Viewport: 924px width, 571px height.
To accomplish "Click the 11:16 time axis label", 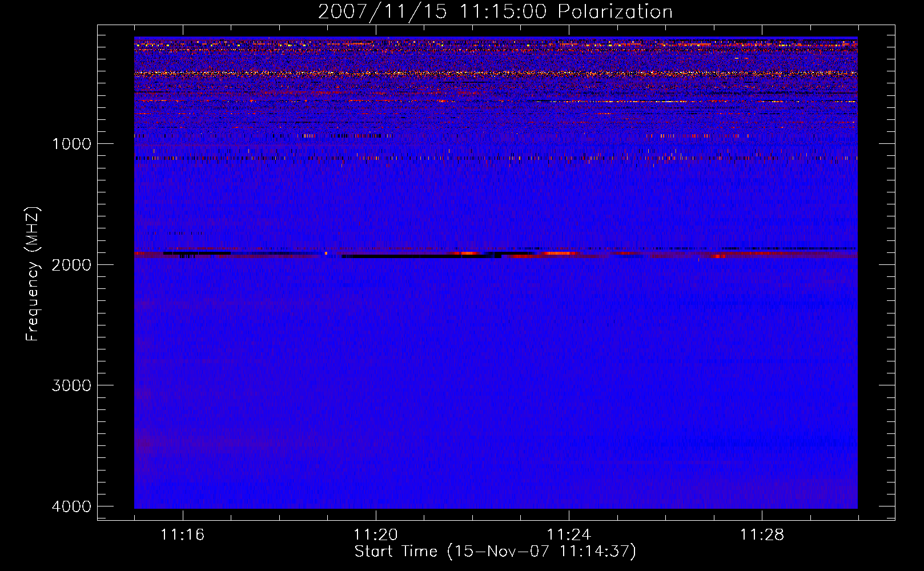I will tap(182, 535).
